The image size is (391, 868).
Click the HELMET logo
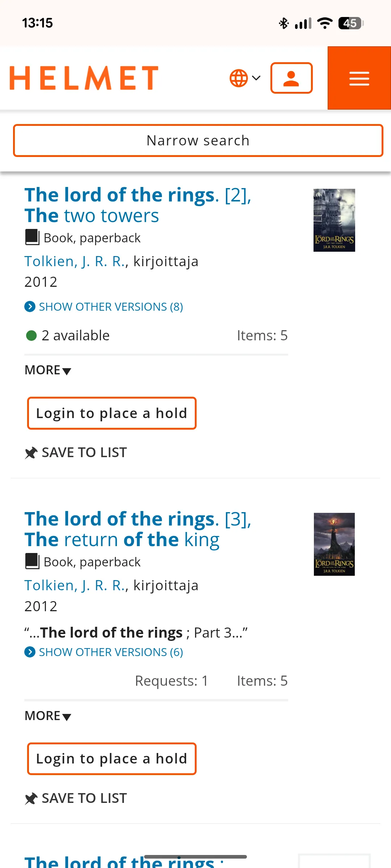coord(84,77)
